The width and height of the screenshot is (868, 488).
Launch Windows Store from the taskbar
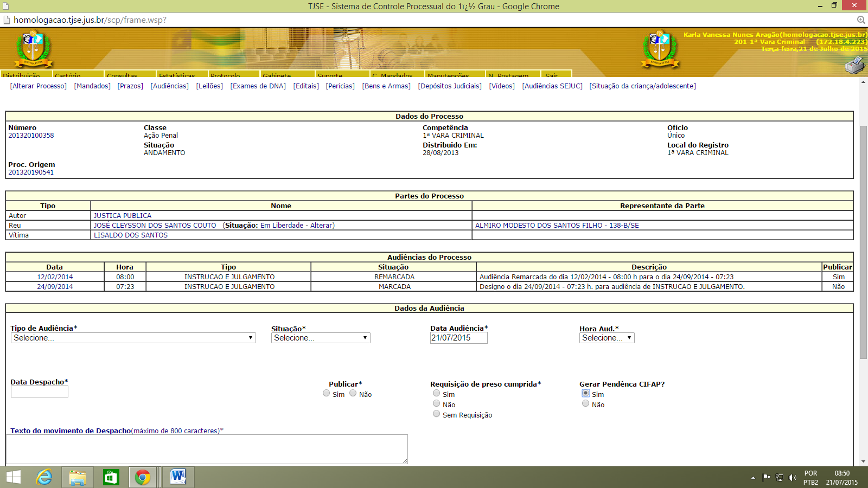111,477
